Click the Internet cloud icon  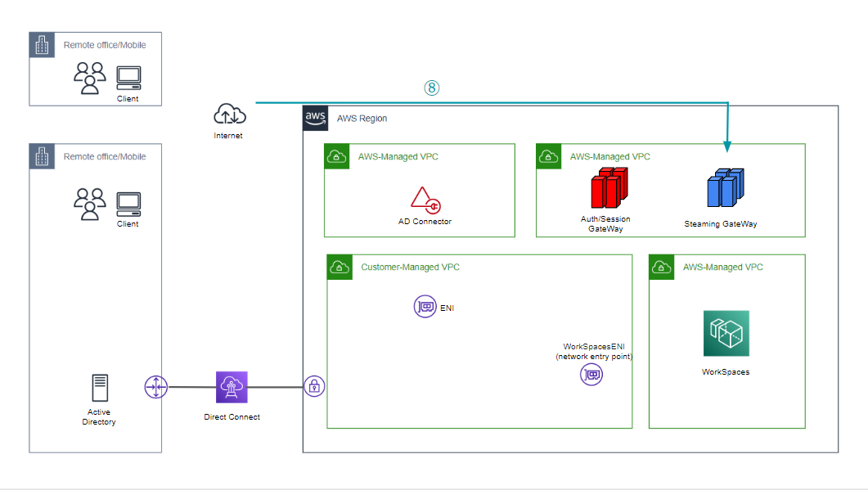(x=230, y=114)
